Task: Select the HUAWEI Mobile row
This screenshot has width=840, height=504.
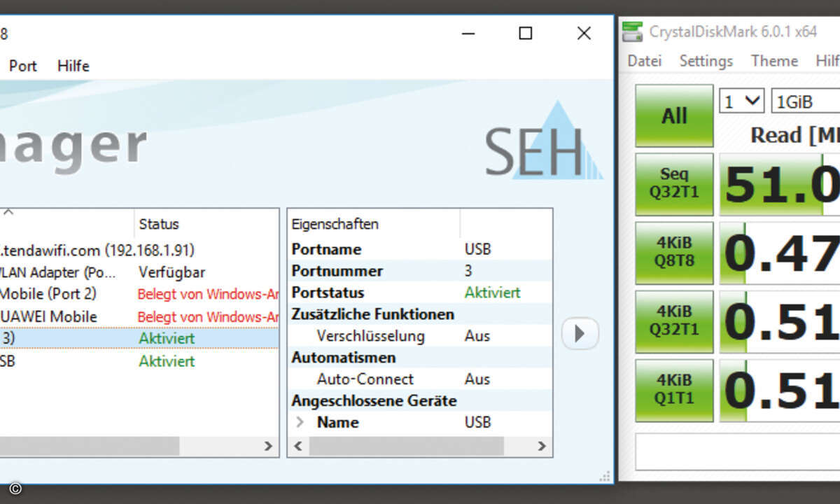Action: (x=139, y=316)
